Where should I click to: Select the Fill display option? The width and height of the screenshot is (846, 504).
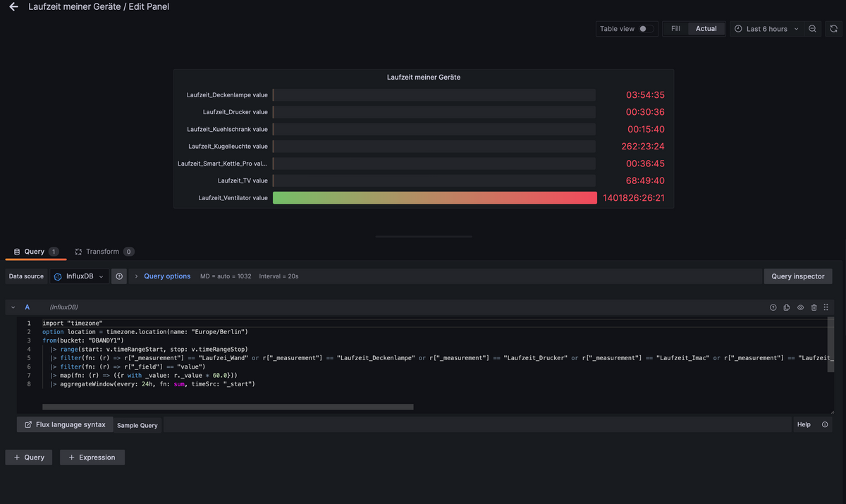[675, 29]
